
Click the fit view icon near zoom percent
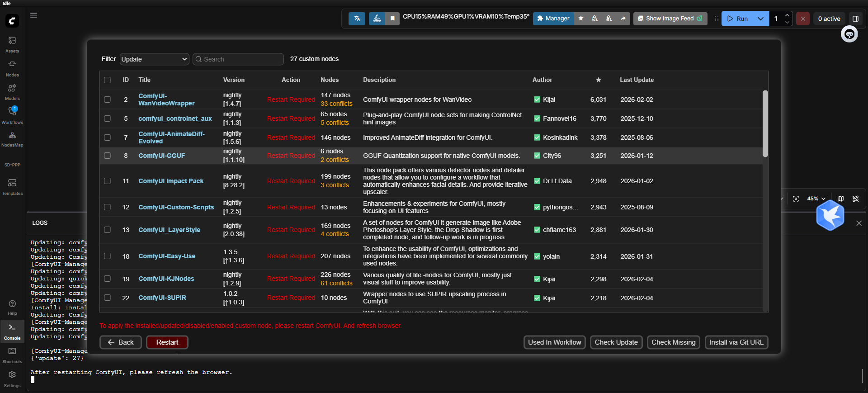pos(796,199)
